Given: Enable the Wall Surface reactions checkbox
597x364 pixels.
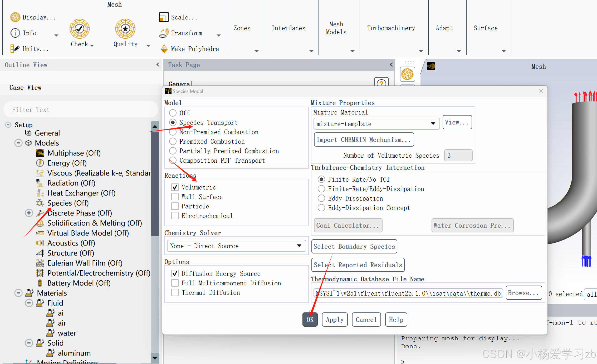Looking at the screenshot, I should tap(175, 197).
